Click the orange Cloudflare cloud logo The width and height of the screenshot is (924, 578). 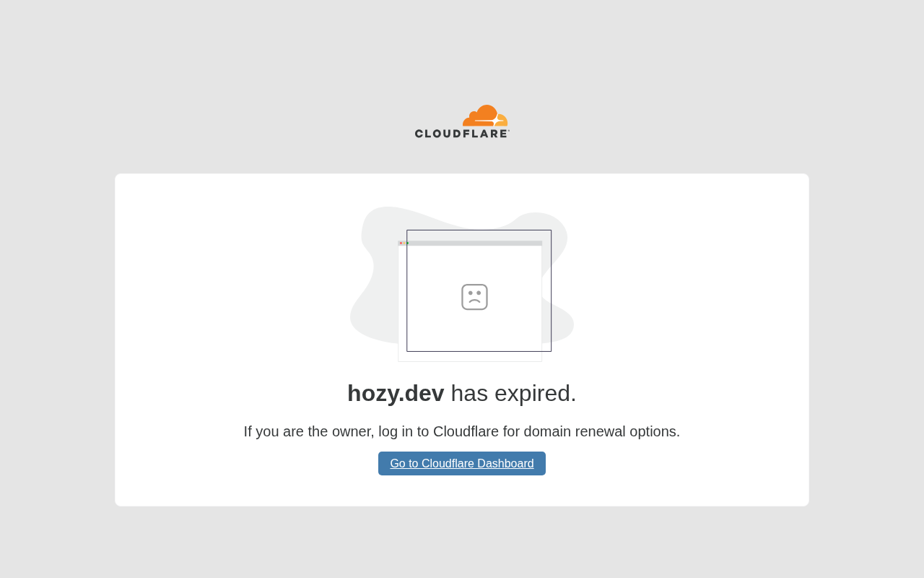(485, 116)
